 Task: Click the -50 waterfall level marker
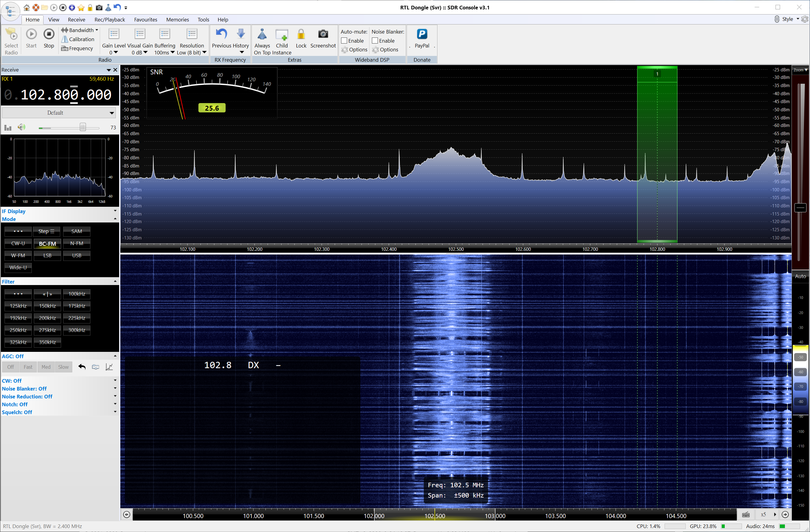coord(801,357)
